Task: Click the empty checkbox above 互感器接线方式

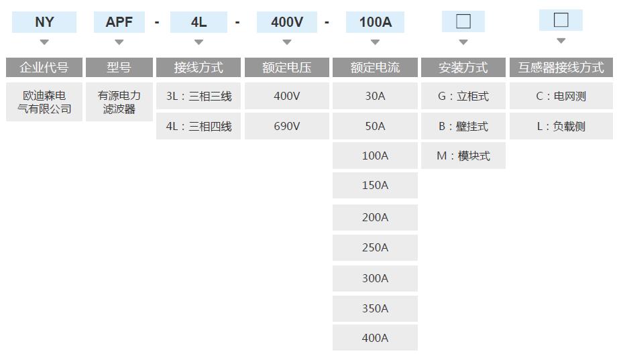Action: click(561, 20)
